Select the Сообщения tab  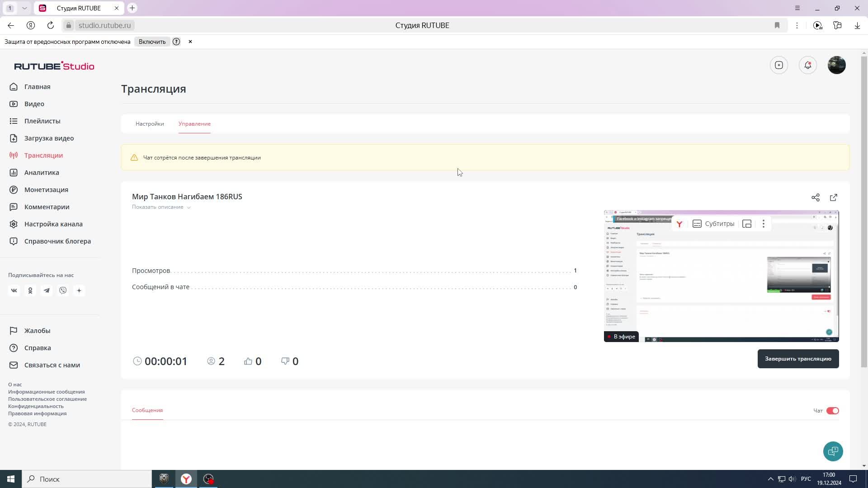[147, 410]
